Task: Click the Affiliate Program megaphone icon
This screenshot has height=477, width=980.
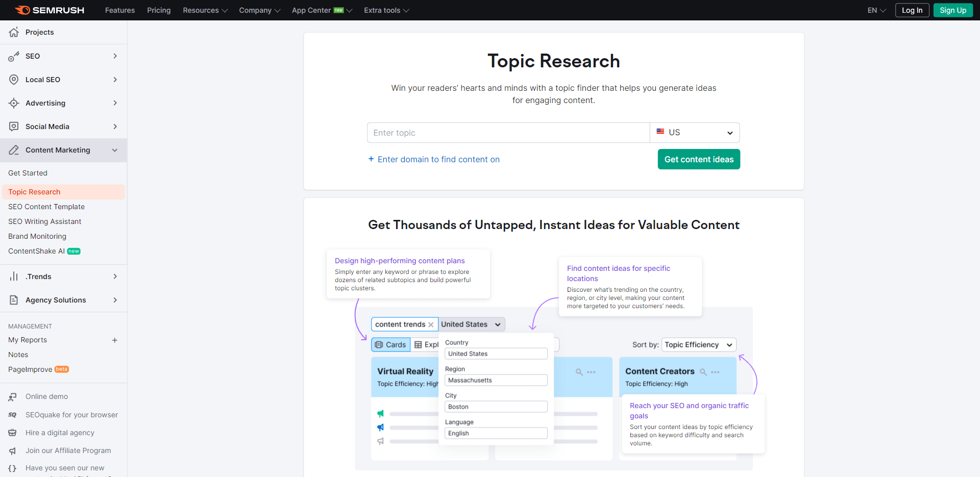Action: (13, 450)
